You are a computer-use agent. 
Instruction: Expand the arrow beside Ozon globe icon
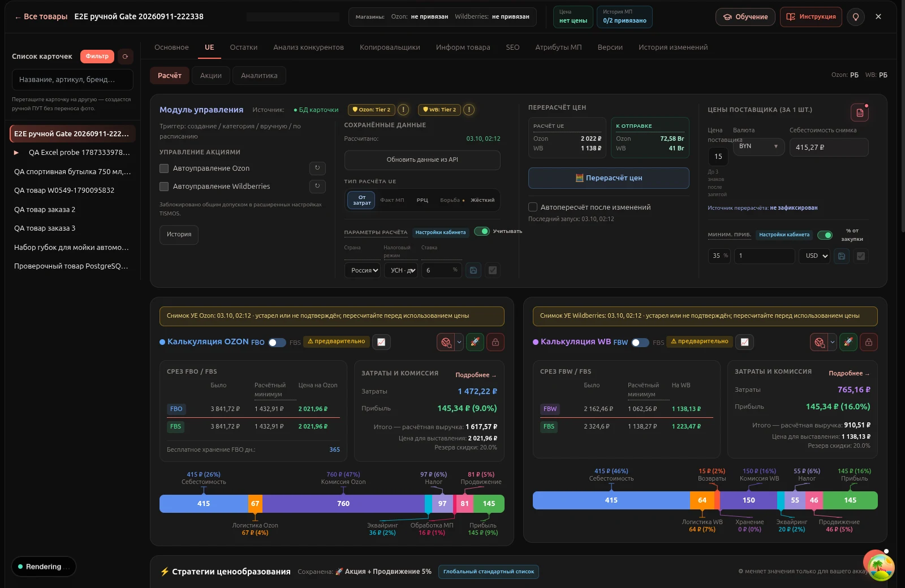coord(459,342)
